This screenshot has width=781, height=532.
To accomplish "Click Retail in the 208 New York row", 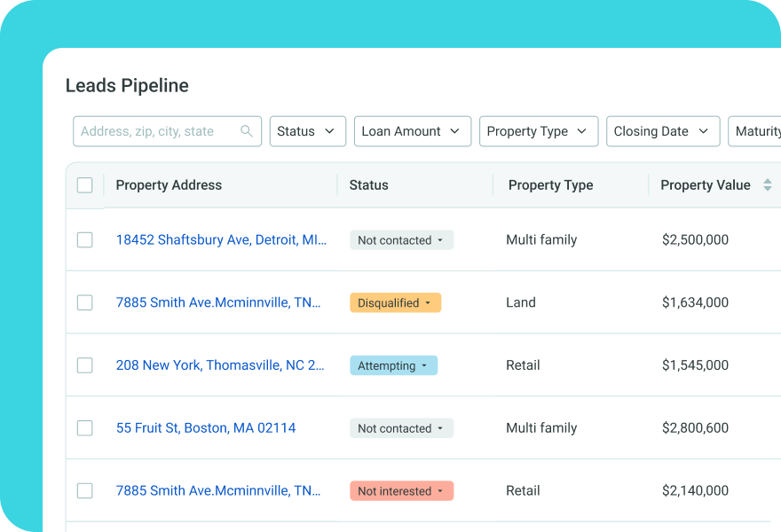I will (523, 365).
